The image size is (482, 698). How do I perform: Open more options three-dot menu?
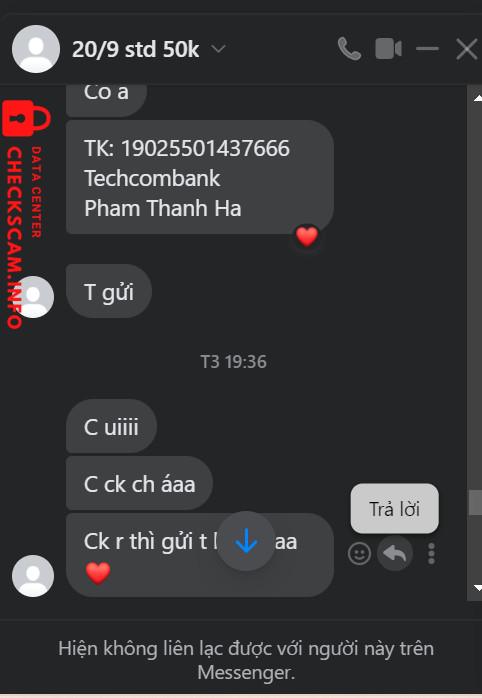[431, 554]
